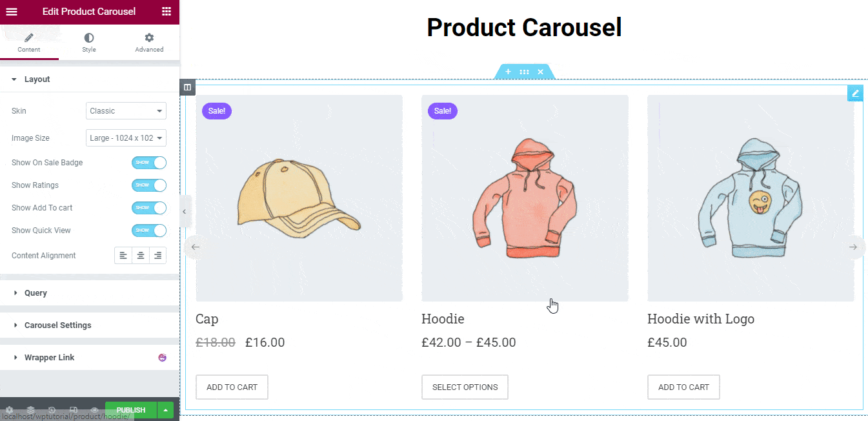Click the blue edit widget pencil icon
Image resolution: width=868 pixels, height=421 pixels.
[x=855, y=94]
